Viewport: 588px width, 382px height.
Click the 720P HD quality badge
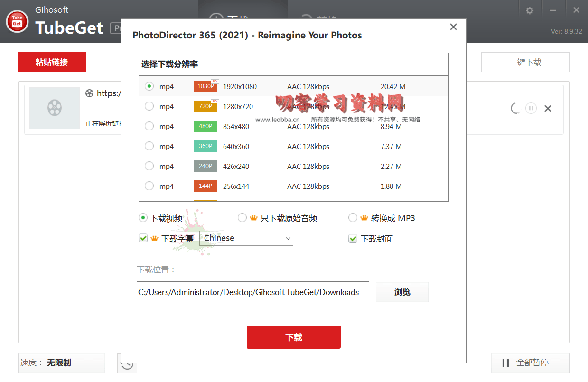[205, 106]
